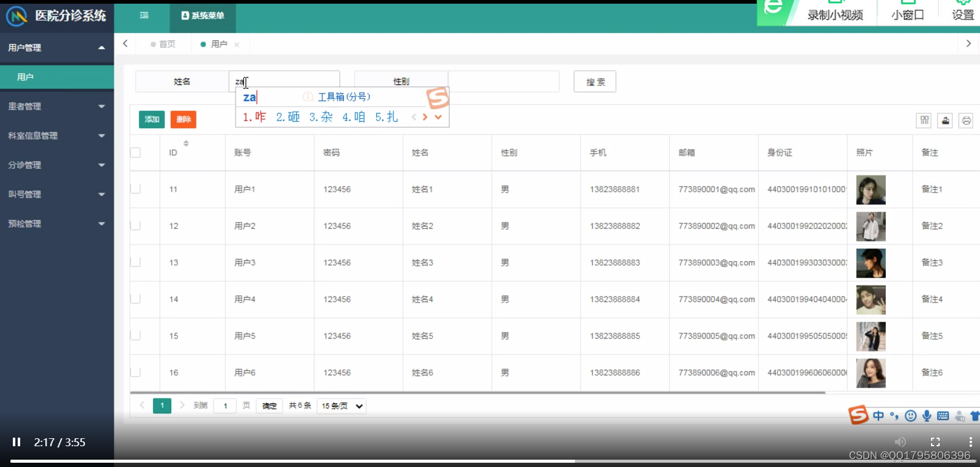Open the 小窗口 mode

tap(908, 15)
